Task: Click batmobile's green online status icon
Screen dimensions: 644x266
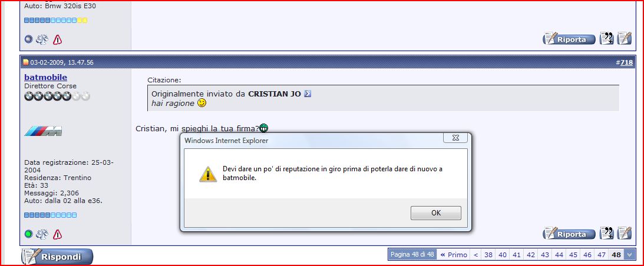Action: click(x=28, y=234)
